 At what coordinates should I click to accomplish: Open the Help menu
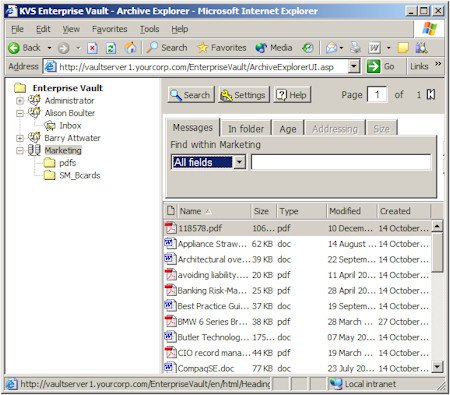180,29
